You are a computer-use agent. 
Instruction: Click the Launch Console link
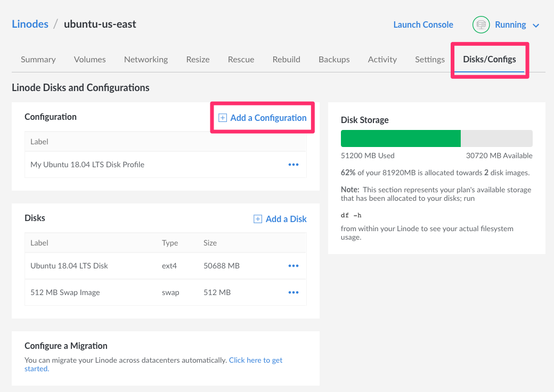click(423, 24)
